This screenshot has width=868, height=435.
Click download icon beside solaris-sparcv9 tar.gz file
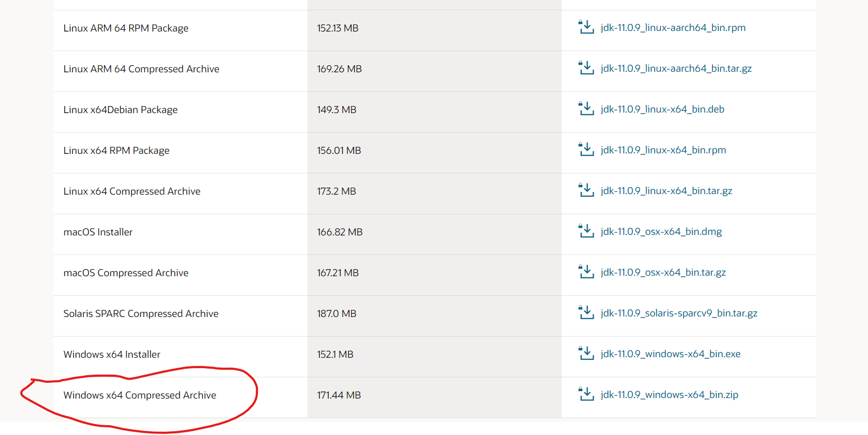coord(586,312)
